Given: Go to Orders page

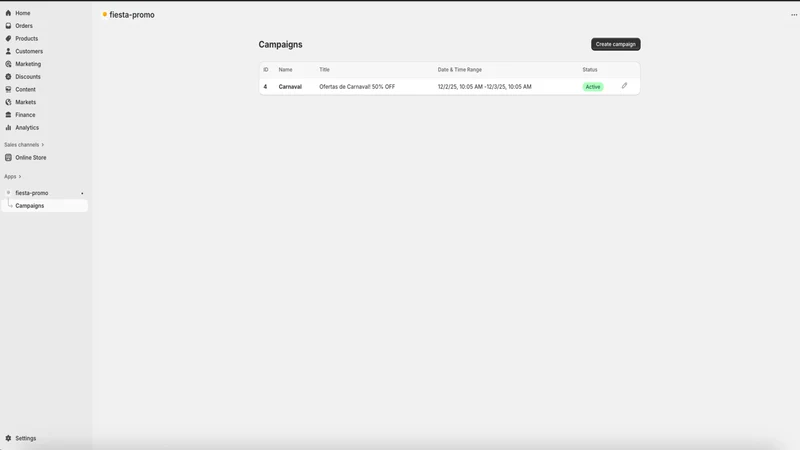Looking at the screenshot, I should pyautogui.click(x=23, y=26).
